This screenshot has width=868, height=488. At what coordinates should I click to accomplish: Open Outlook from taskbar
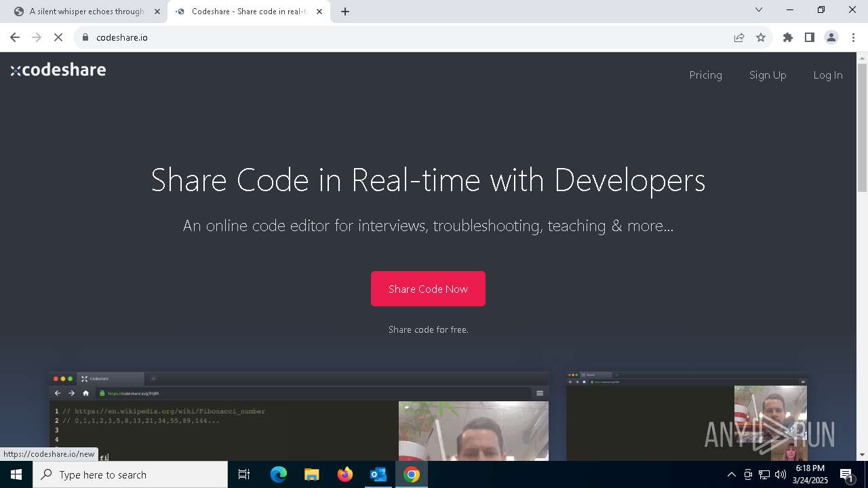(378, 474)
